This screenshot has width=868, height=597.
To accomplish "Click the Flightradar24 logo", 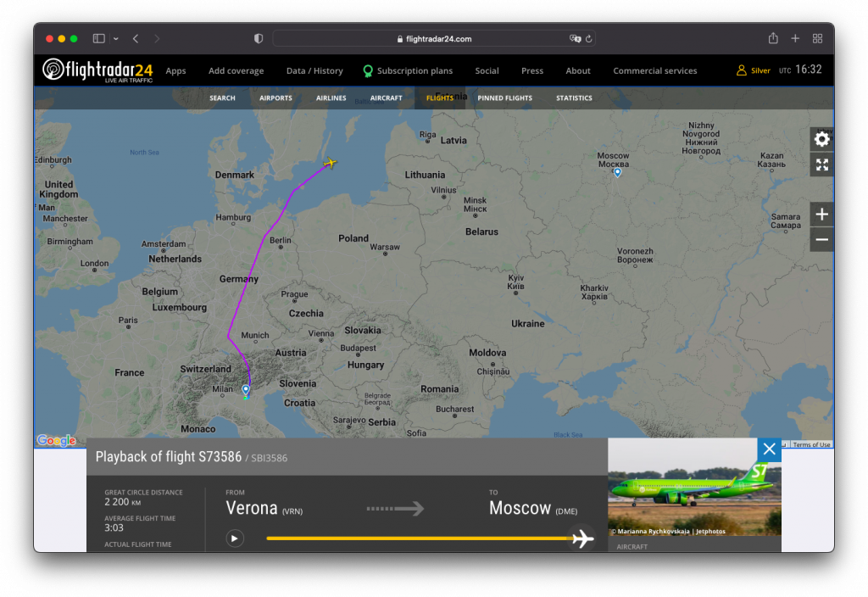I will pos(97,70).
